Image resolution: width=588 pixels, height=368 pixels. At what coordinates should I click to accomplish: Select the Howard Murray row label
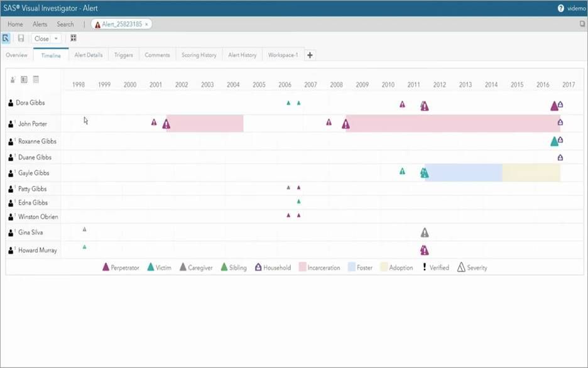click(38, 251)
